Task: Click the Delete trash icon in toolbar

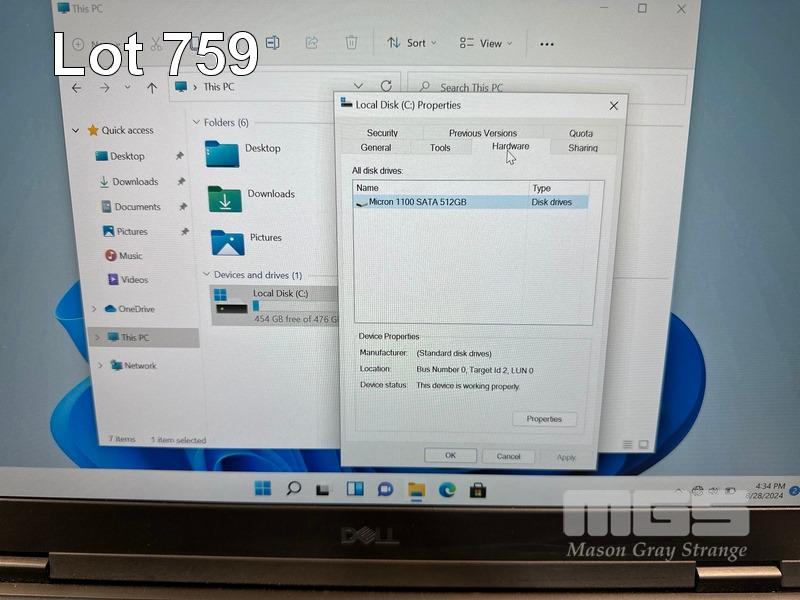Action: pos(351,43)
